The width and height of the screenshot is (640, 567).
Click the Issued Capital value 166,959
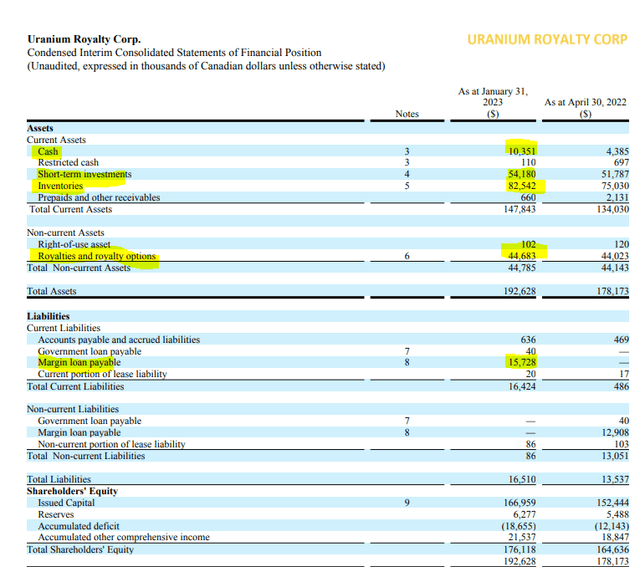[520, 503]
